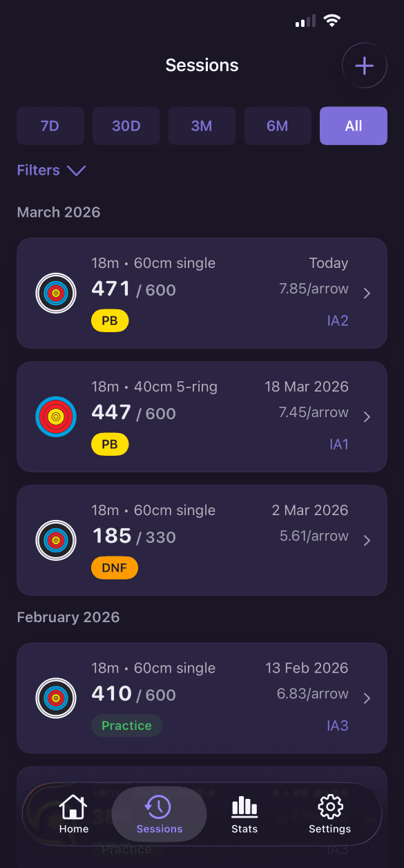Select the Sessions clock icon in navigation
The height and width of the screenshot is (868, 404).
click(158, 807)
